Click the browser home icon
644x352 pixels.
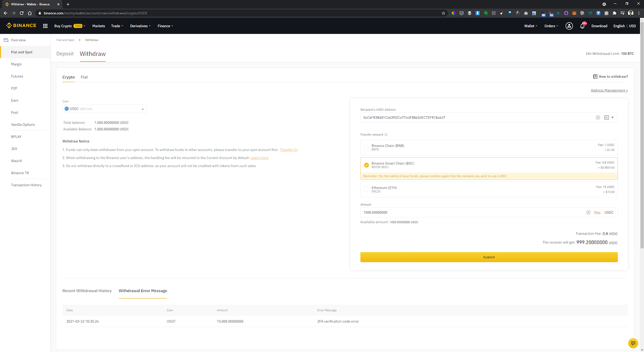coord(29,13)
